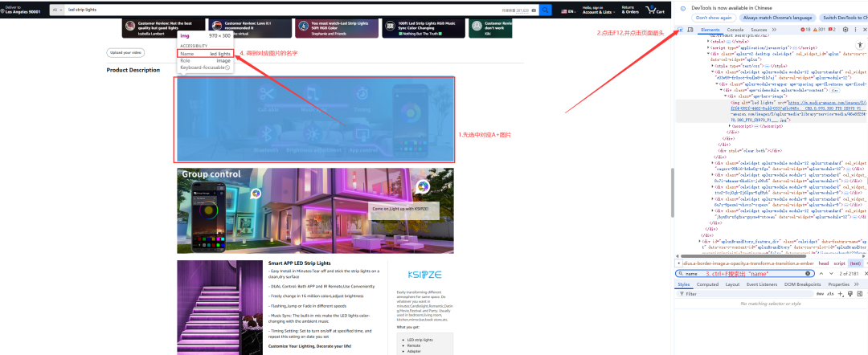Viewport: 868px width, 355px height.
Task: Open the search category All dropdown
Action: coord(56,10)
